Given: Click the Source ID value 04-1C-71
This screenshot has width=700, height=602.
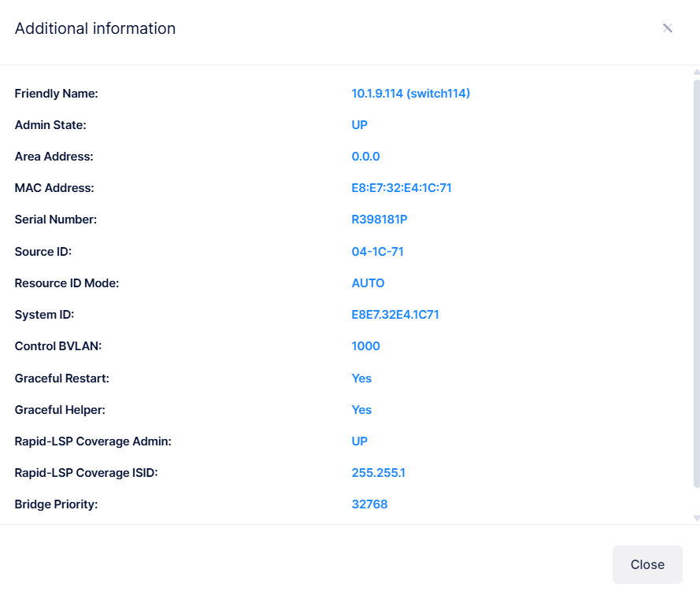Looking at the screenshot, I should click(x=377, y=252).
